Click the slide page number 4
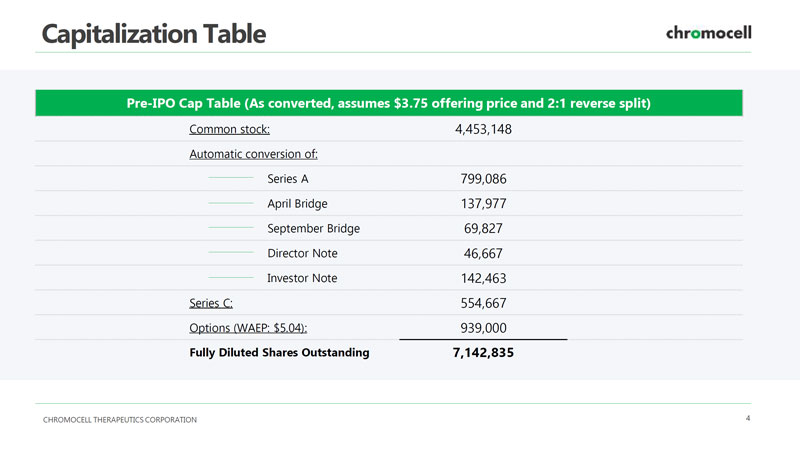The image size is (800, 450). pyautogui.click(x=748, y=418)
